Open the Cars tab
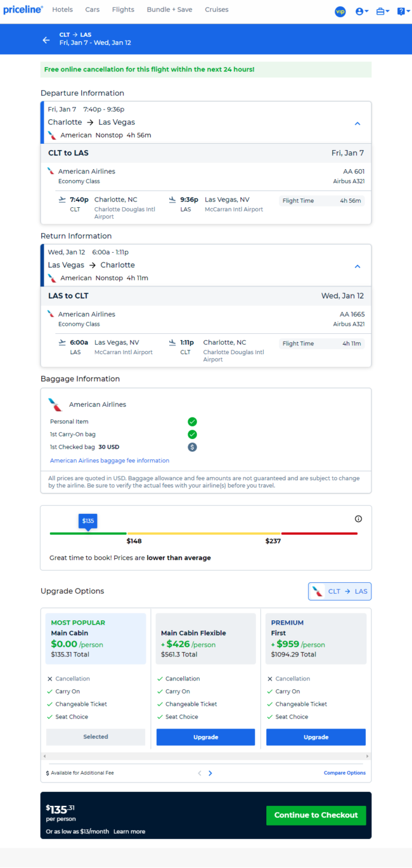Screen dimensions: 412x868 (92, 10)
